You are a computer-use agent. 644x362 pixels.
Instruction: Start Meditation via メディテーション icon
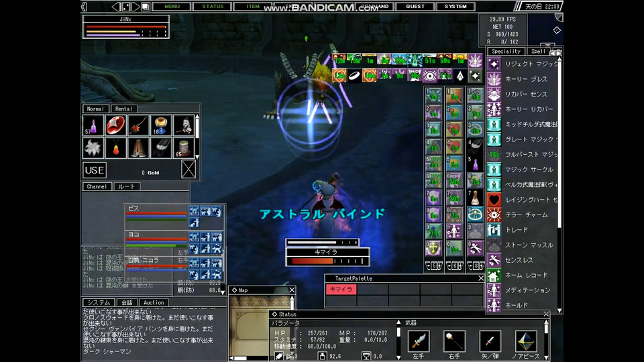tap(494, 290)
